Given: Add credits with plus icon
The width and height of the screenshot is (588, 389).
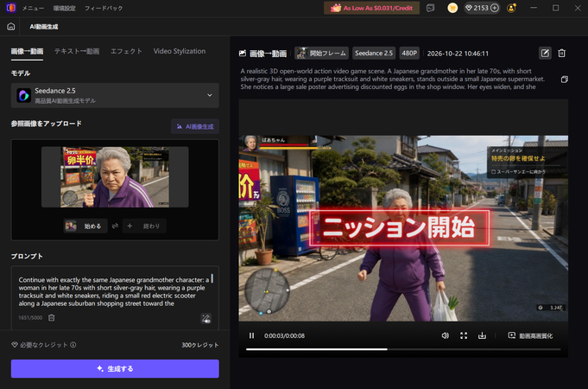Looking at the screenshot, I should coord(495,8).
